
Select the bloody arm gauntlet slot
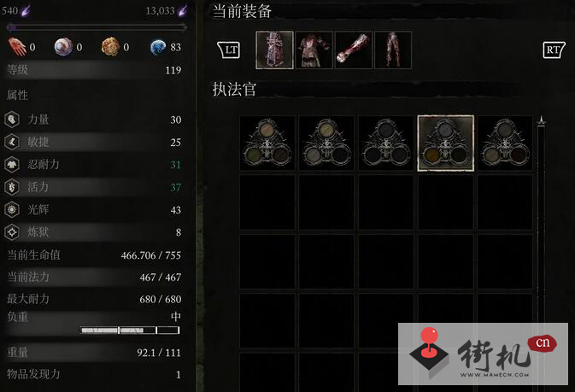(354, 50)
